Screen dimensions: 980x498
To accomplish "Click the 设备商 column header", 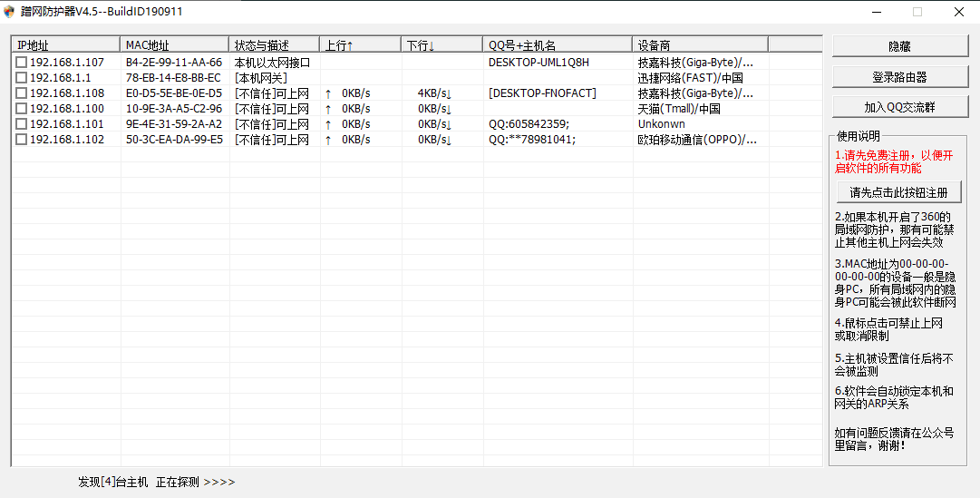I will pos(699,44).
